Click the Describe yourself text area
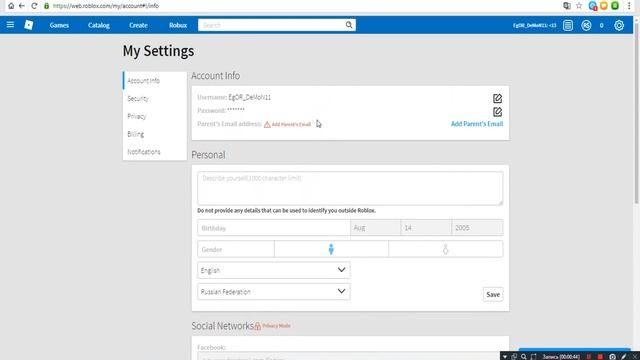640x360 pixels. pyautogui.click(x=350, y=188)
